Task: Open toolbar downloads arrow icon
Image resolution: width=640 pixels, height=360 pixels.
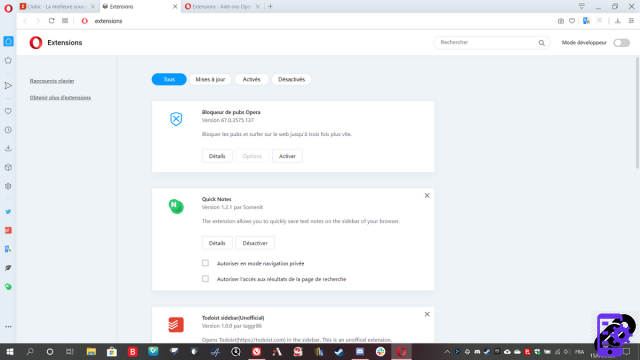Action: [618, 21]
